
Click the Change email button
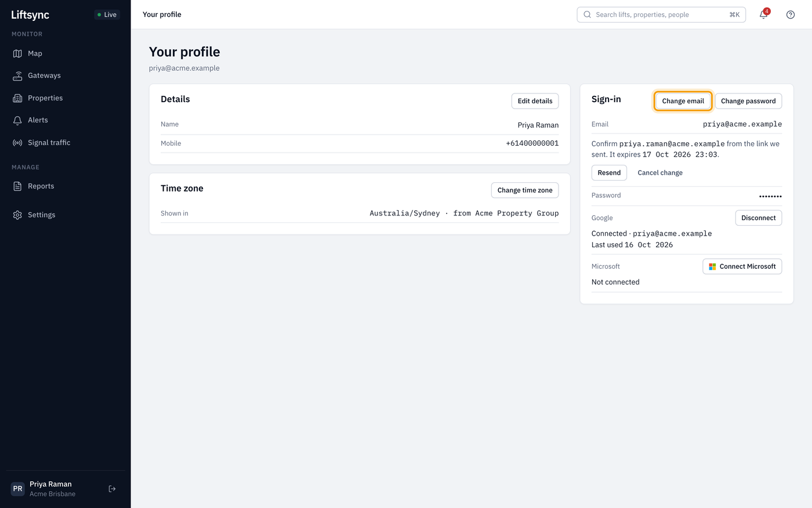pyautogui.click(x=683, y=101)
